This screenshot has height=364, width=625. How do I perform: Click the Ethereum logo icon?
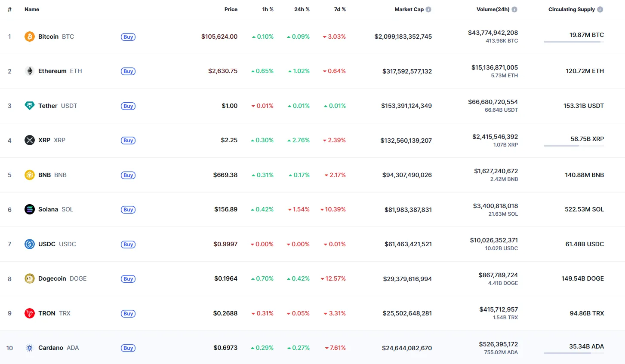pyautogui.click(x=29, y=71)
